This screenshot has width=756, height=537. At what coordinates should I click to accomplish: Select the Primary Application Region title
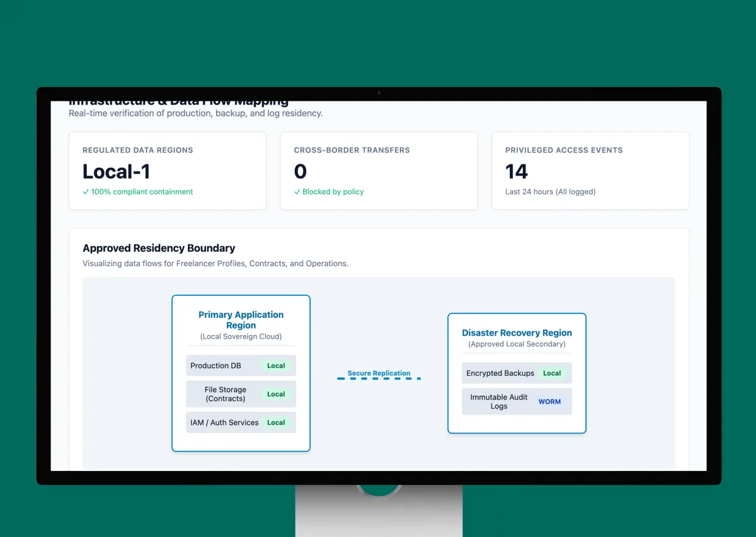[241, 320]
